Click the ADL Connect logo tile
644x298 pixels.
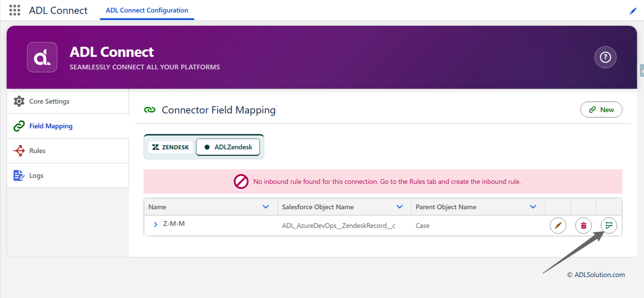(42, 57)
